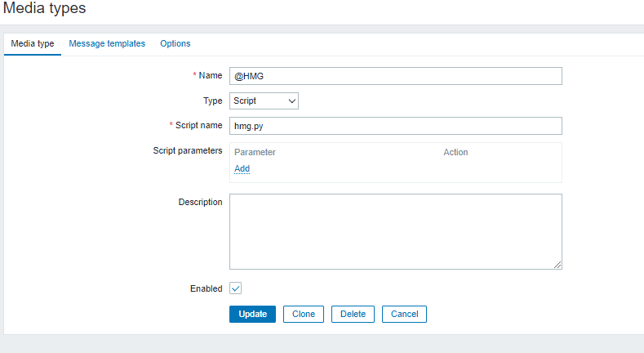Image resolution: width=644 pixels, height=353 pixels.
Task: Cancel editing the media type
Action: [x=404, y=314]
